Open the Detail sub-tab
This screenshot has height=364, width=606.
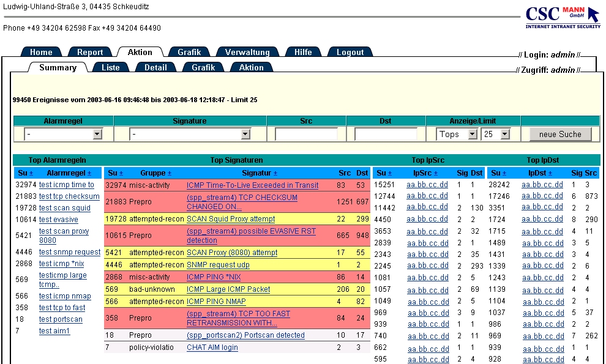click(x=155, y=67)
